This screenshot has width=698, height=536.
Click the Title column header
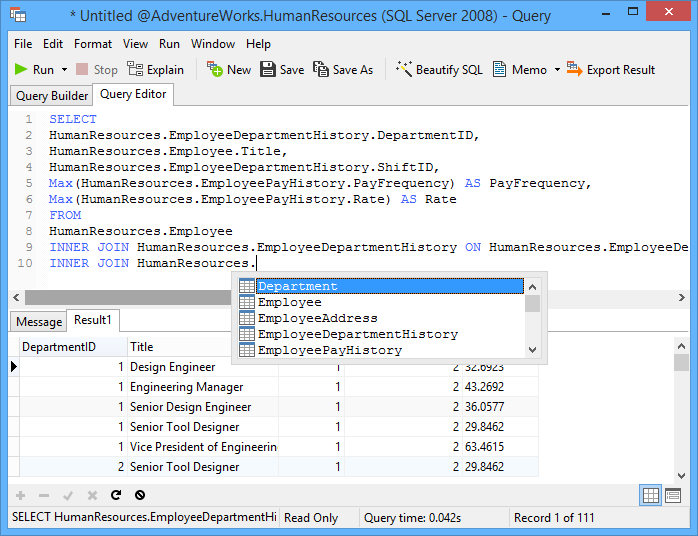coord(179,347)
